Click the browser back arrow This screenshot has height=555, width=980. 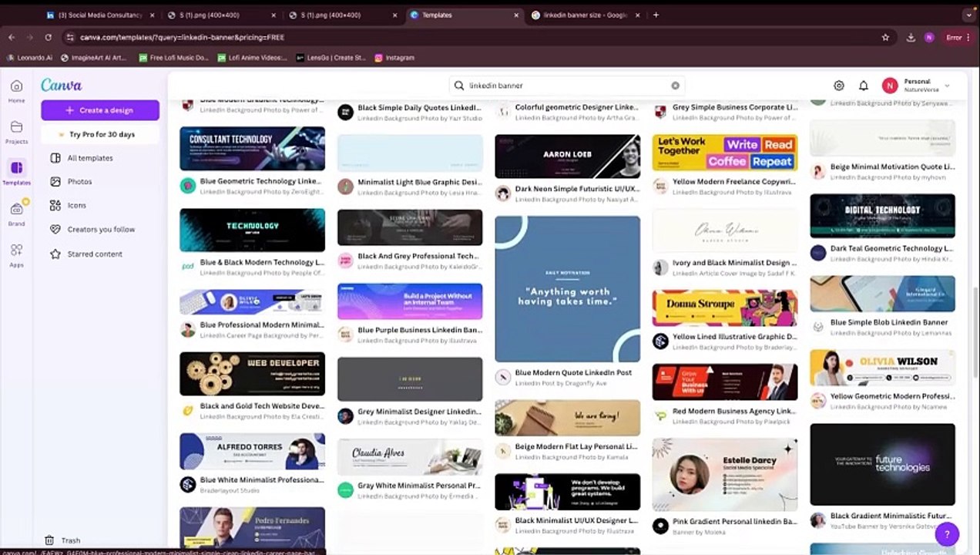click(12, 37)
